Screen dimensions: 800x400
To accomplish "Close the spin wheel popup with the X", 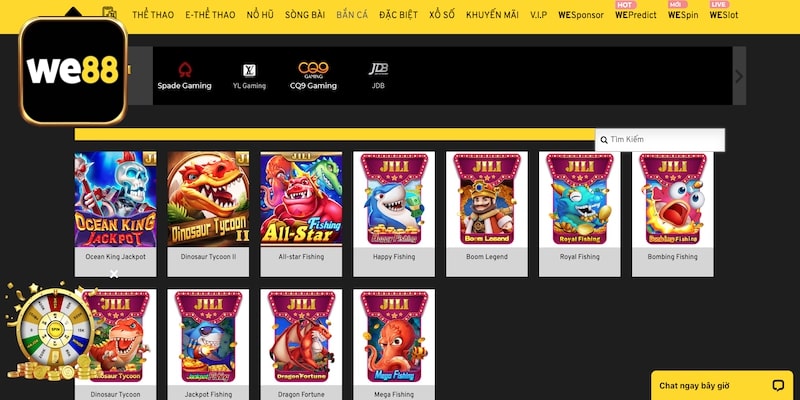I will pos(114,274).
